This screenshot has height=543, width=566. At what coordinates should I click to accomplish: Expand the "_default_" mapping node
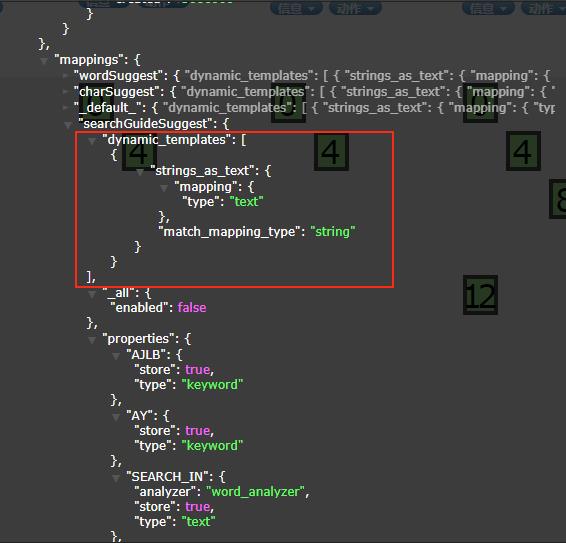pyautogui.click(x=65, y=108)
